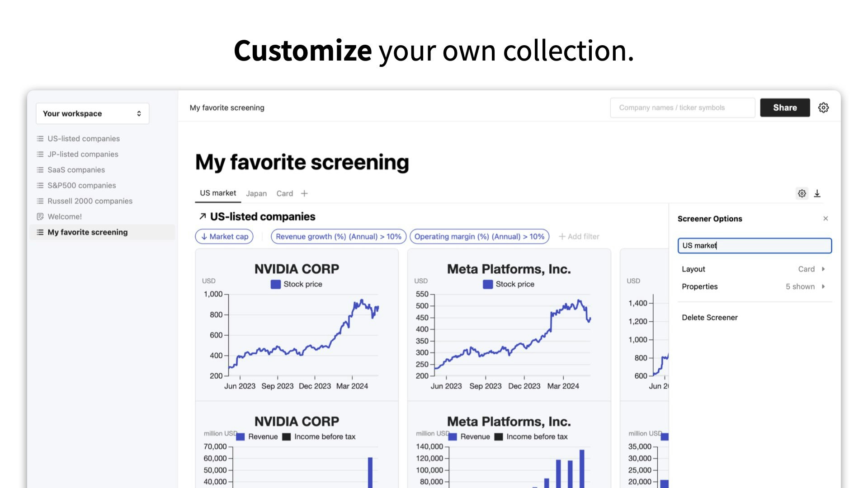Toggle Stock price legend in NVIDIA chart
The height and width of the screenshot is (488, 868).
(x=297, y=284)
